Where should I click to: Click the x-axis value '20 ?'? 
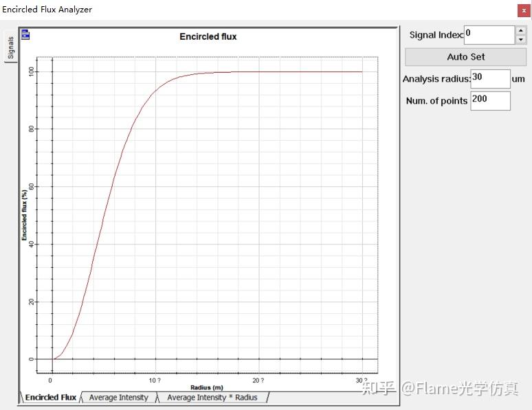(x=258, y=380)
